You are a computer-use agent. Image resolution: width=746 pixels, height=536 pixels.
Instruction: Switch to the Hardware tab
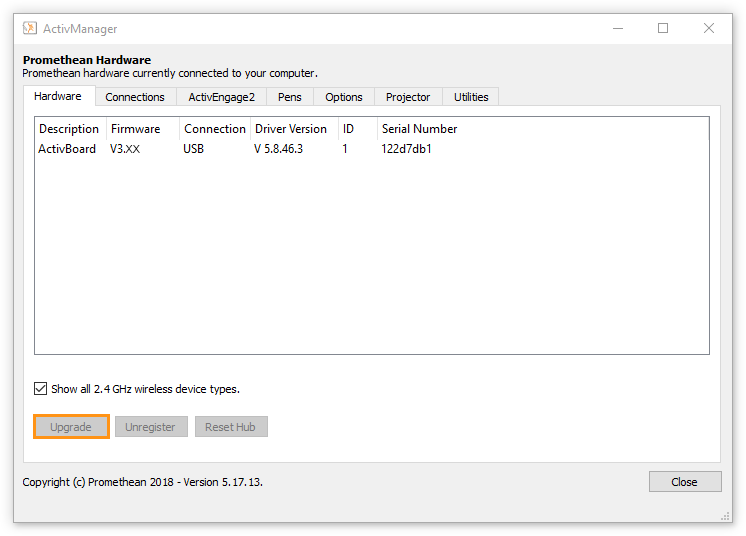pos(58,96)
